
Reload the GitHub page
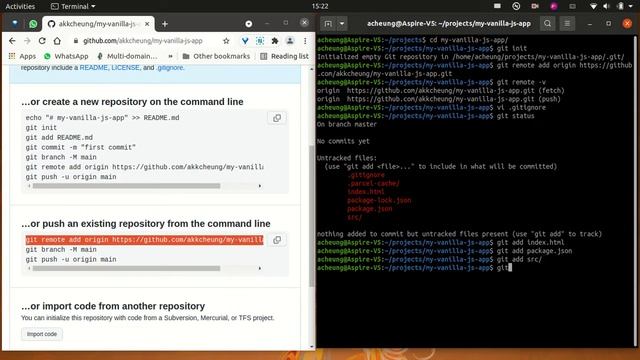[42, 41]
